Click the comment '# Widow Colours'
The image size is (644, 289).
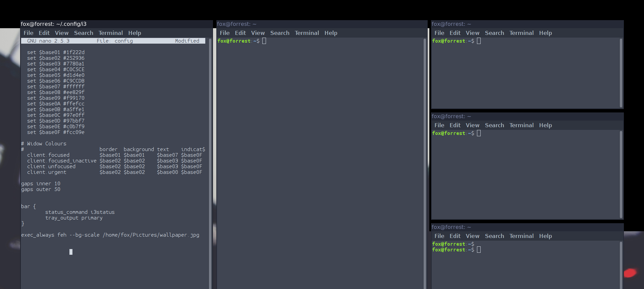pos(44,144)
